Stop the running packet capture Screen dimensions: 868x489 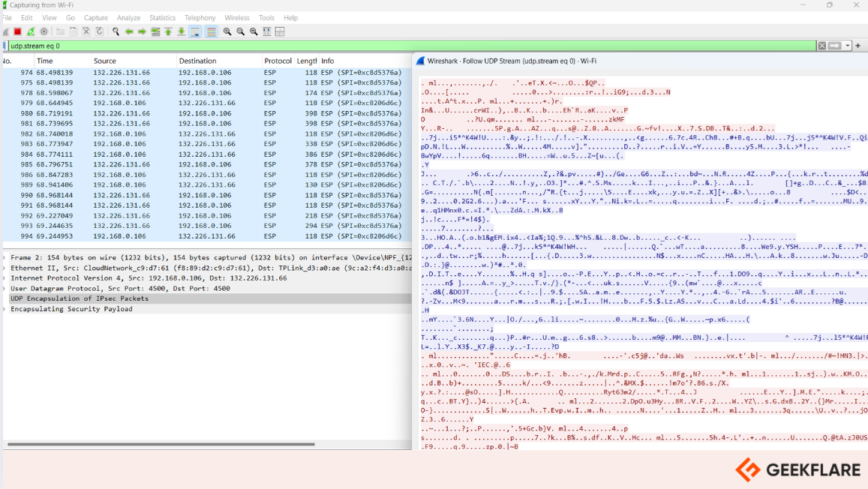click(x=18, y=31)
